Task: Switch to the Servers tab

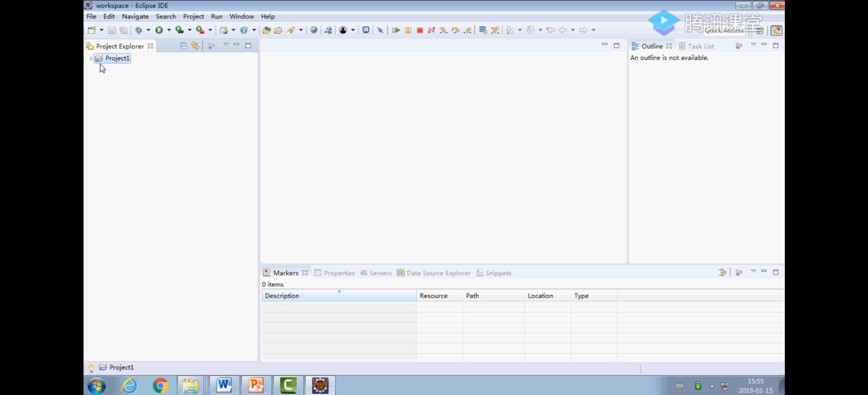Action: (x=376, y=273)
